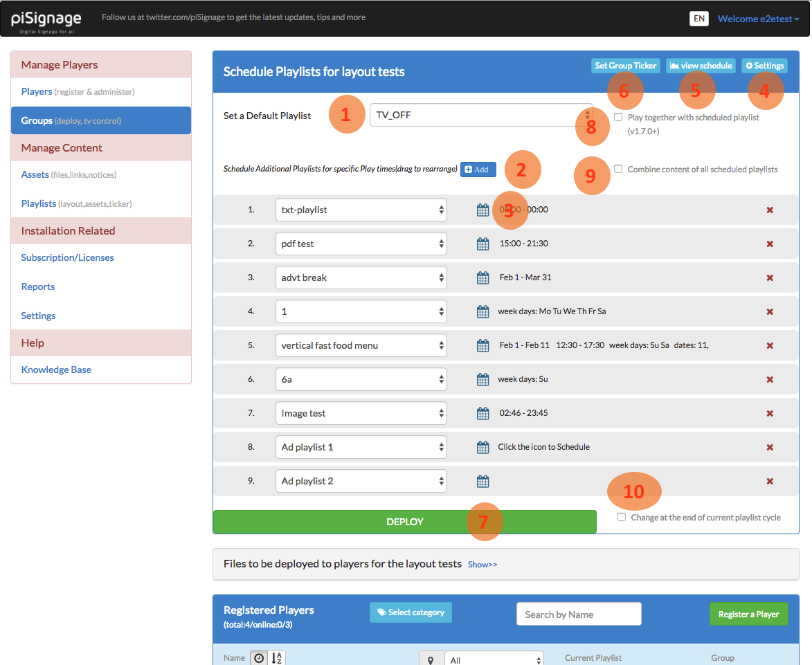Screen dimensions: 812x665
Task: Open Playlists section in sidebar
Action: 39,203
